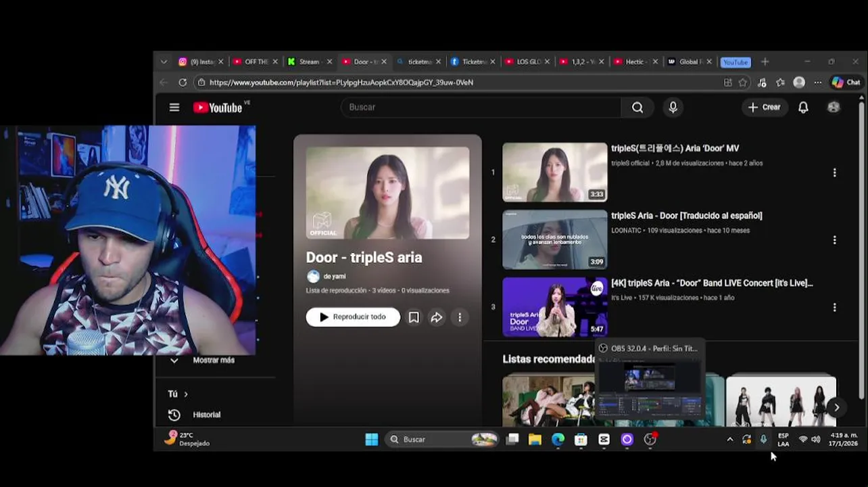Click the Windows taskbar Buscar search box
The height and width of the screenshot is (487, 868).
coord(441,440)
